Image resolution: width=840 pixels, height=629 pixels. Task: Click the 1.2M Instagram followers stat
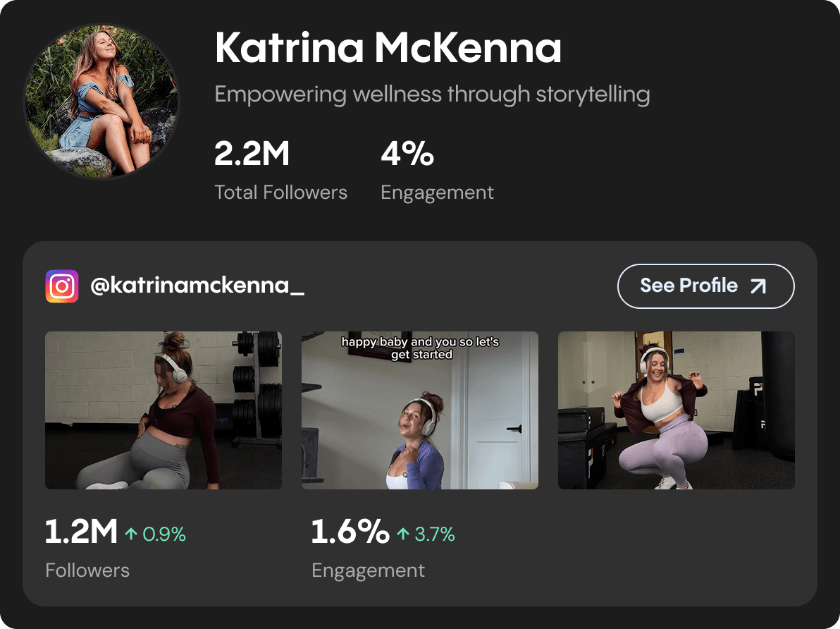[81, 532]
